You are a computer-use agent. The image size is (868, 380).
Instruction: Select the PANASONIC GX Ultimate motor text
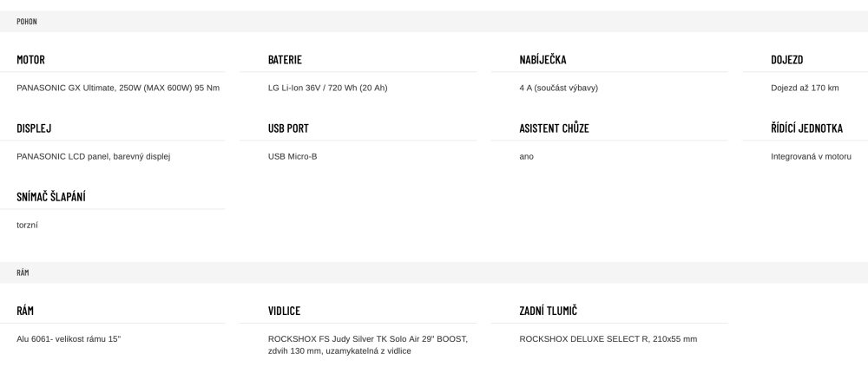117,88
